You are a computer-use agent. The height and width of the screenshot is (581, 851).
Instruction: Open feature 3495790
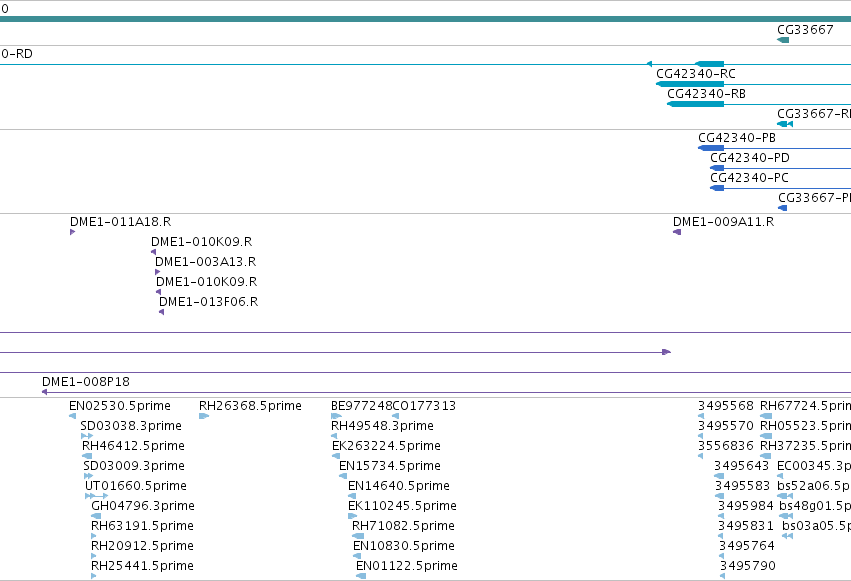coord(748,566)
